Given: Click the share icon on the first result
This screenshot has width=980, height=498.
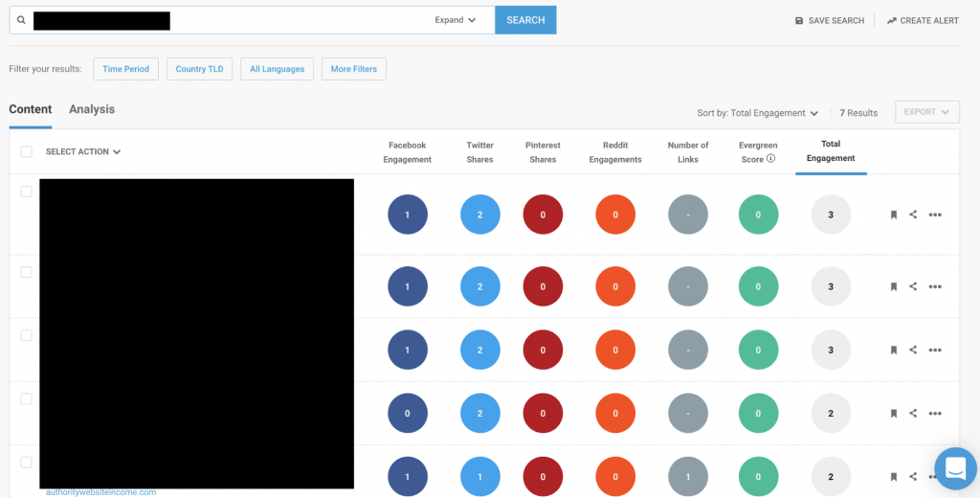Looking at the screenshot, I should pos(913,214).
